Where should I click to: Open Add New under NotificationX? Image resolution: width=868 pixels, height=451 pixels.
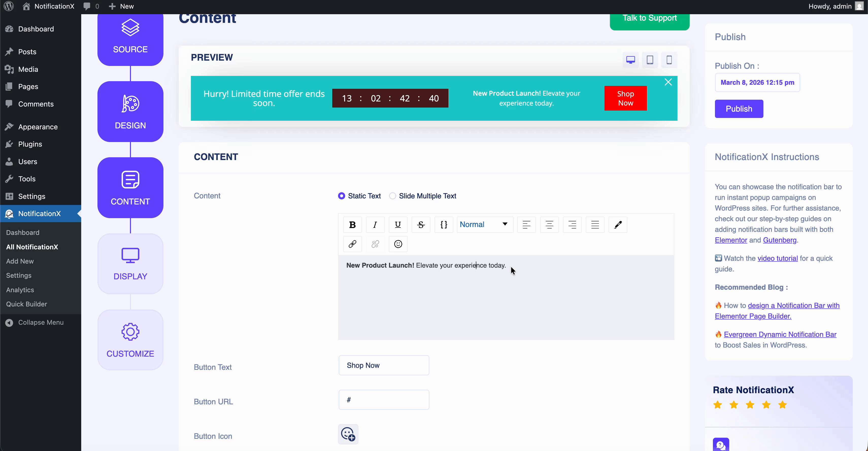click(20, 261)
